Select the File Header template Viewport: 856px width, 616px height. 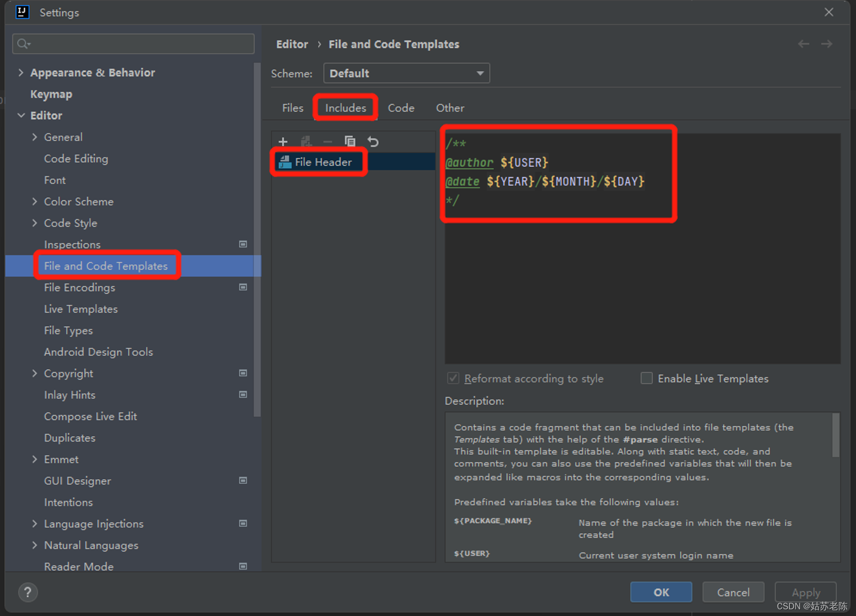click(x=353, y=162)
